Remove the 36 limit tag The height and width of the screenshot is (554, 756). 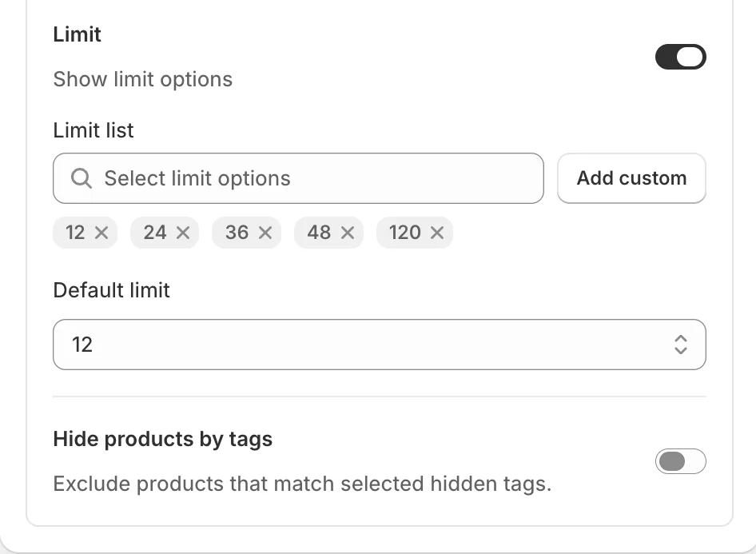265,233
